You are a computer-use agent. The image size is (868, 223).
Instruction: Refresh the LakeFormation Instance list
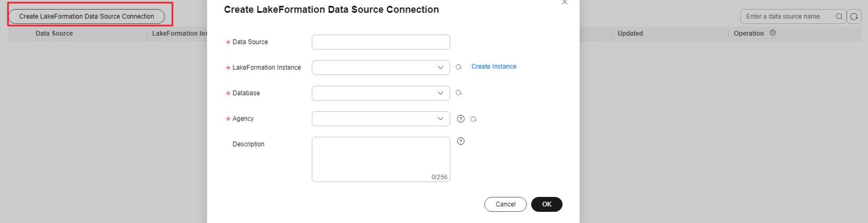tap(458, 67)
